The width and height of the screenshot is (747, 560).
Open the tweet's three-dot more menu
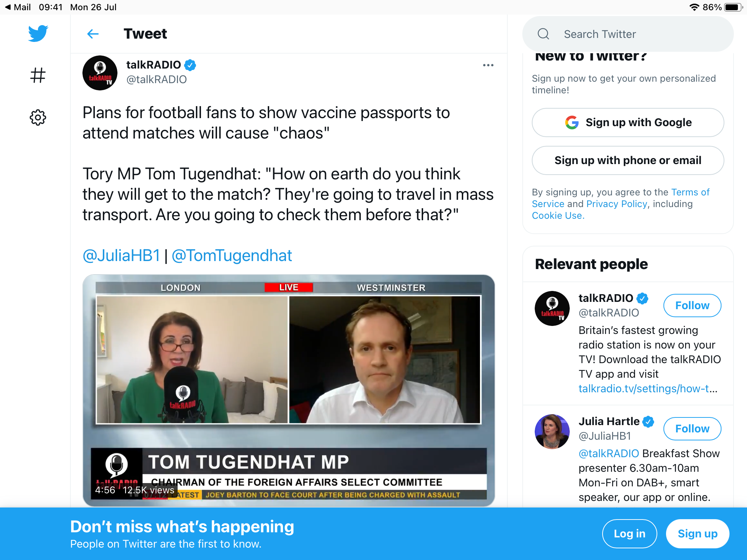tap(488, 65)
